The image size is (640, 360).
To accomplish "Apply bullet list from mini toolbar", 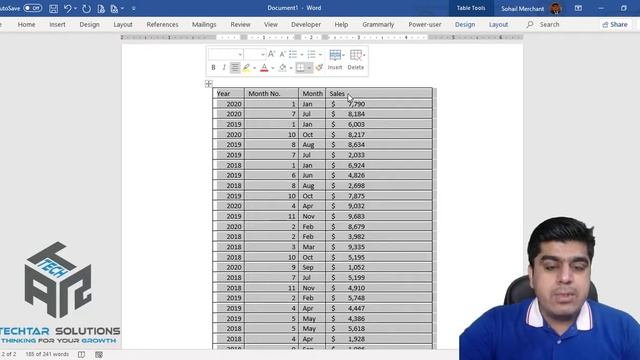I will [293, 54].
